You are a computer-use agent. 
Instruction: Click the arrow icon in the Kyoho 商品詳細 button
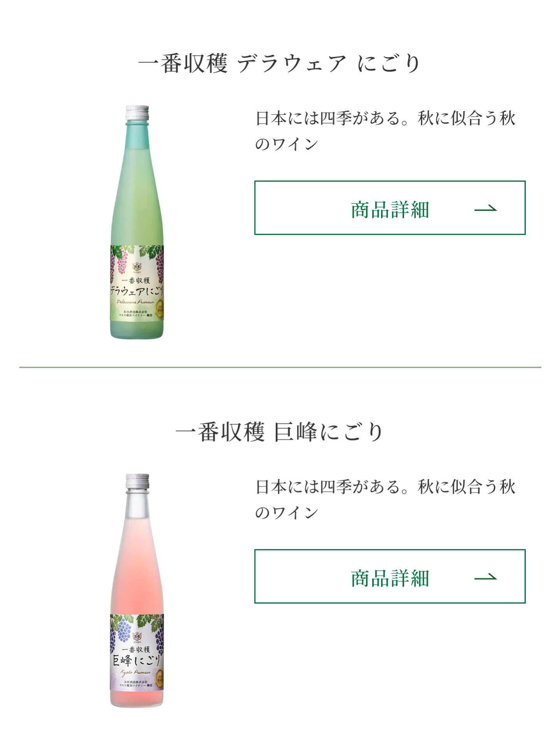coord(485,577)
